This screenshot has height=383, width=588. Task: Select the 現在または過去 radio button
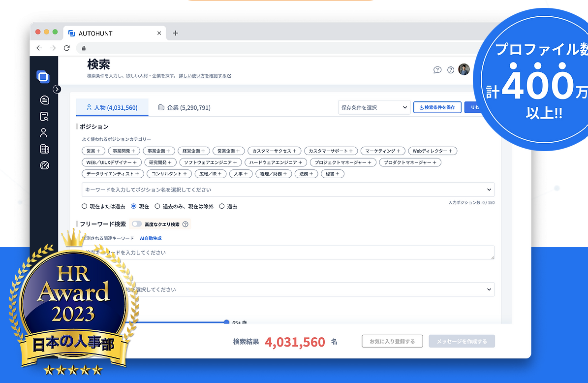coord(85,207)
